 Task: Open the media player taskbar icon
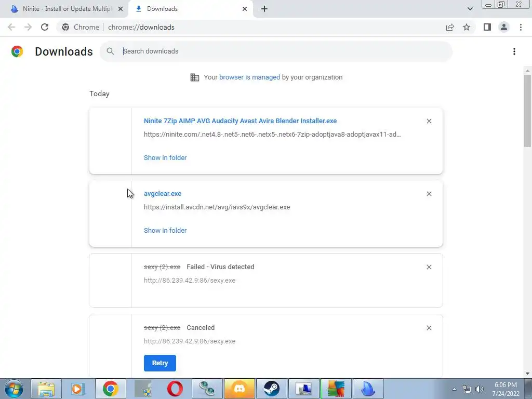(78, 389)
